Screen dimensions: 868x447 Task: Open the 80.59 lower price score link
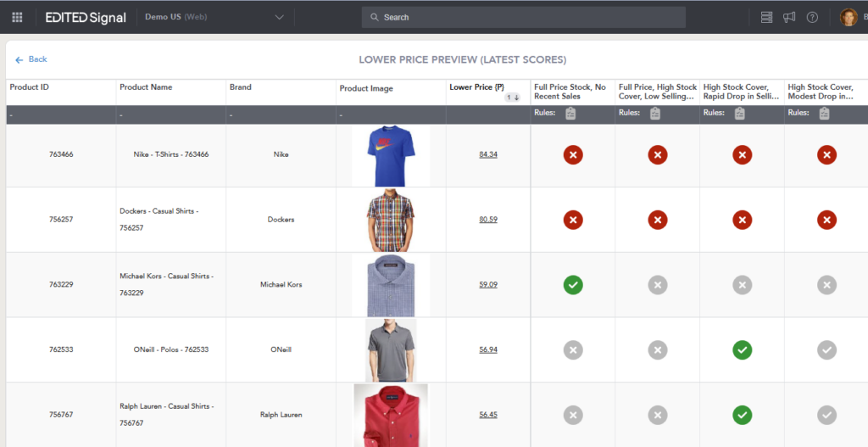[x=488, y=220]
